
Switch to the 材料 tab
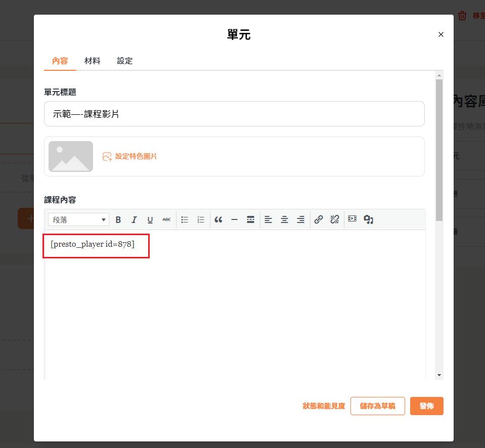point(92,61)
